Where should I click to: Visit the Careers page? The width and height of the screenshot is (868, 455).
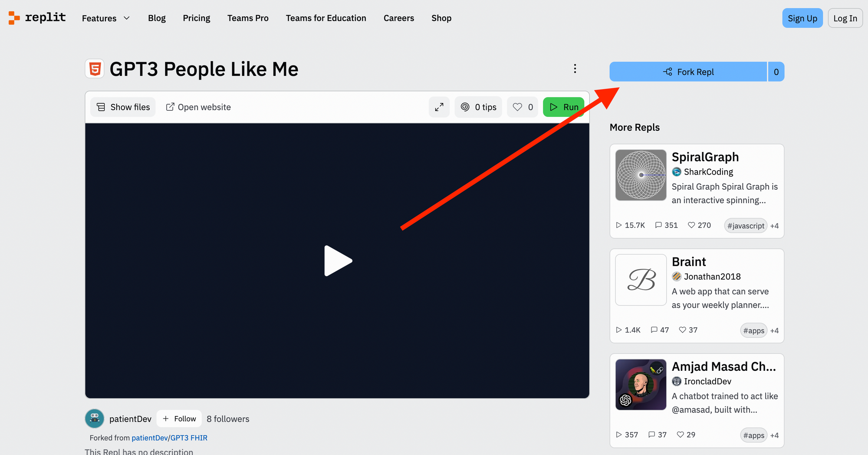pos(399,18)
